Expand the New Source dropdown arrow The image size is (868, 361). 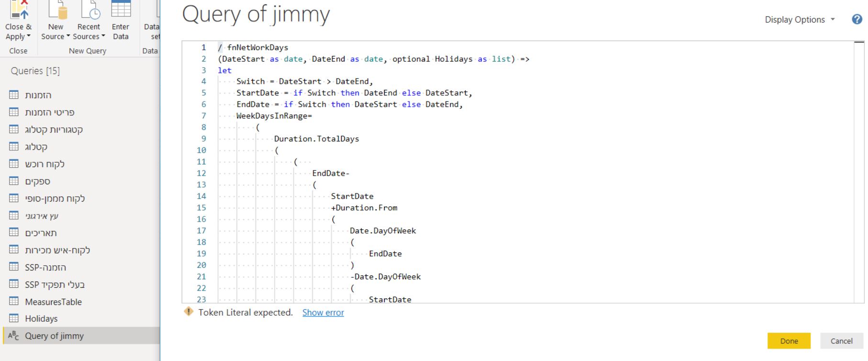tap(68, 36)
